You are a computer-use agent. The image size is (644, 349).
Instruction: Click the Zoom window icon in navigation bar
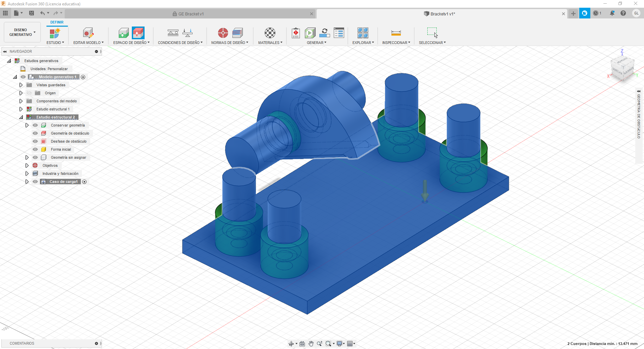pyautogui.click(x=328, y=343)
